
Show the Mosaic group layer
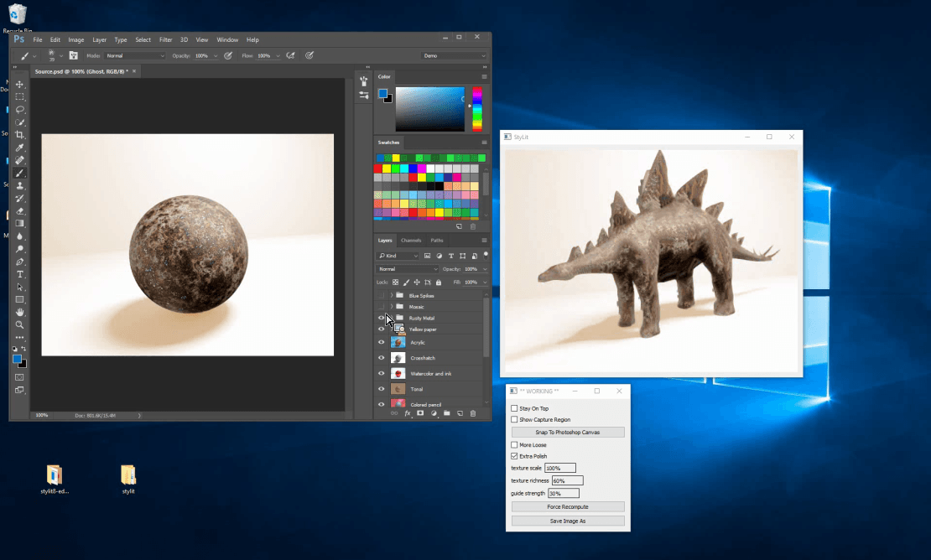[x=381, y=307]
